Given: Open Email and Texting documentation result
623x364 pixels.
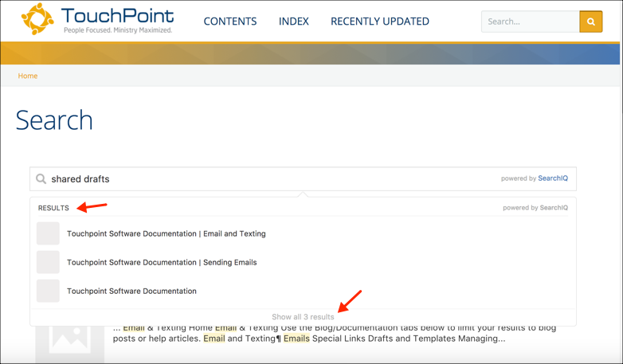Looking at the screenshot, I should point(166,233).
